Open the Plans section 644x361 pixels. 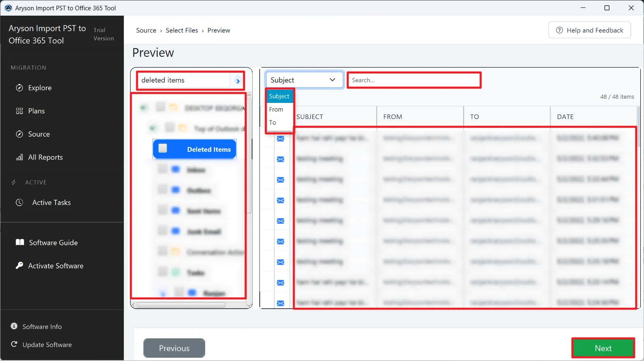pos(36,111)
